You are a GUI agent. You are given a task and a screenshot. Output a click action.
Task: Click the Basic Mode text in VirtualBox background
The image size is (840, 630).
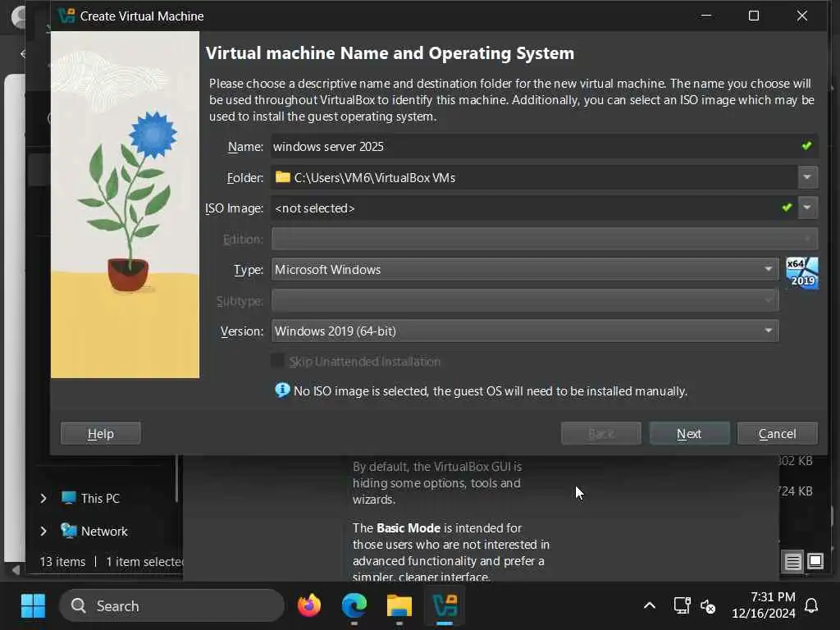[x=409, y=527]
